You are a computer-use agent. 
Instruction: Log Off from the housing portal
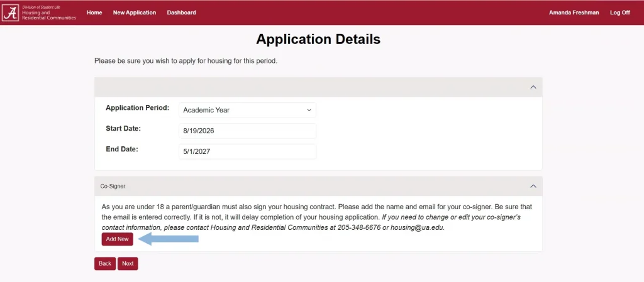pyautogui.click(x=619, y=13)
